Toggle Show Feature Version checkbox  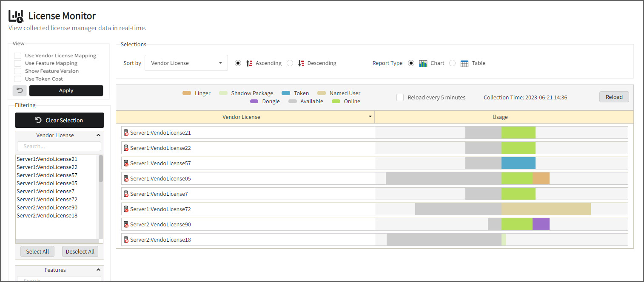[17, 71]
